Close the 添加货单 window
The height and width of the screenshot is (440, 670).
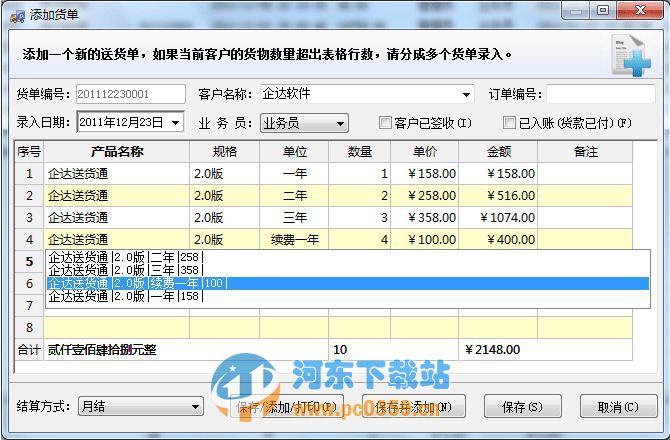coord(640,10)
